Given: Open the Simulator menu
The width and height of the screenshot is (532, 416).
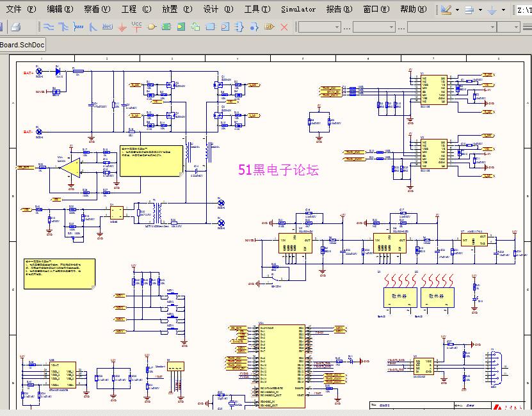Looking at the screenshot, I should [298, 9].
